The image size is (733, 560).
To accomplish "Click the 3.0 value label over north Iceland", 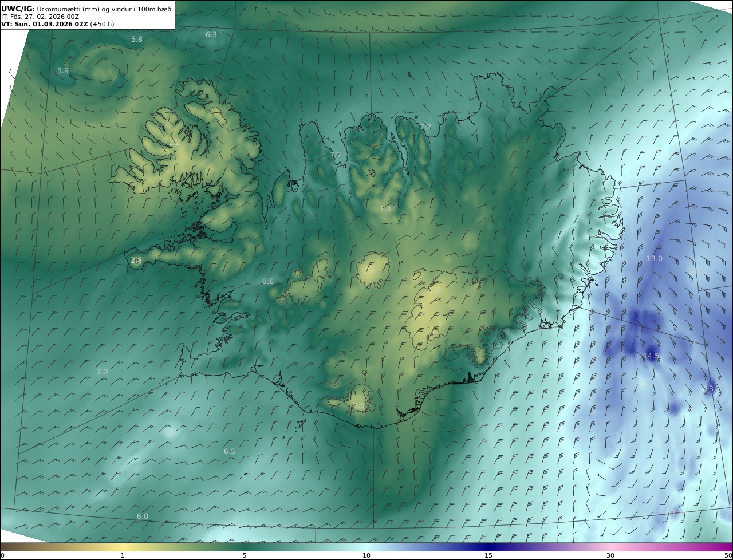I will (385, 209).
